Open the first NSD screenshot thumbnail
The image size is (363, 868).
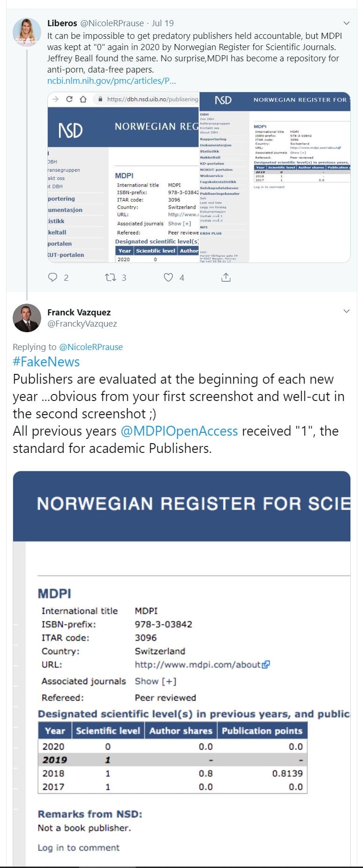point(124,178)
